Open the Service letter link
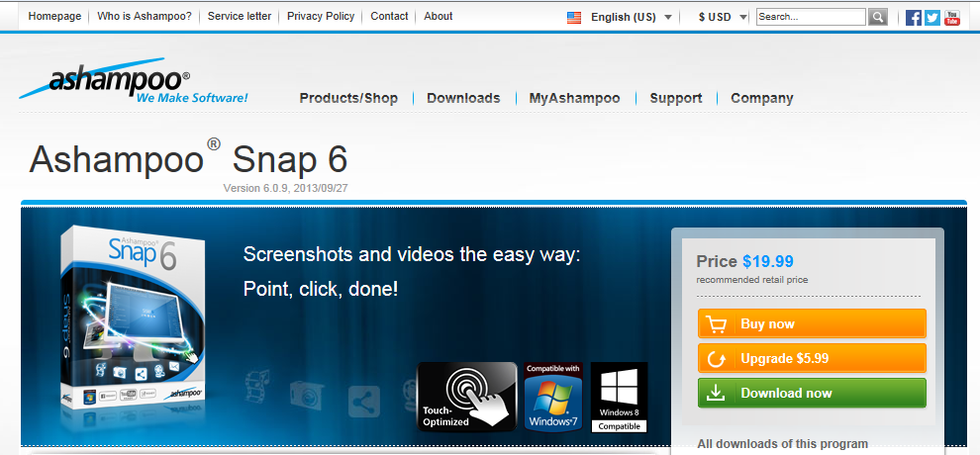Viewport: 980px width, 455px height. coord(240,16)
